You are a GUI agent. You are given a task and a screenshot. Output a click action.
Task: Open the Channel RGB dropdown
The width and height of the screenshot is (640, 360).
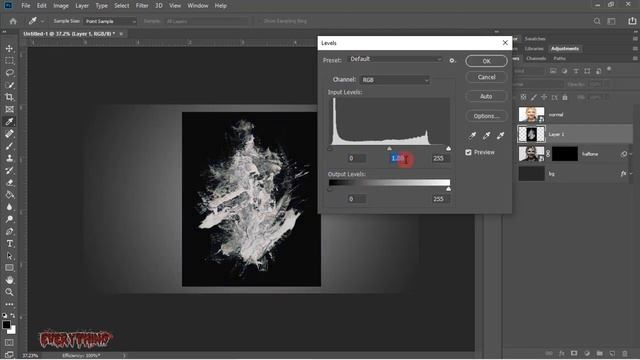[394, 80]
